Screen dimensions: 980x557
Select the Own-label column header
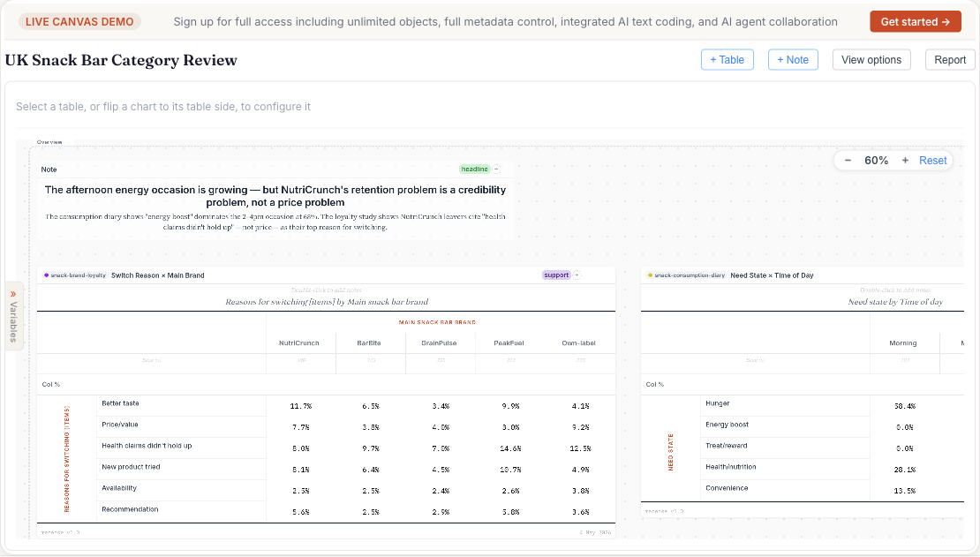point(578,343)
